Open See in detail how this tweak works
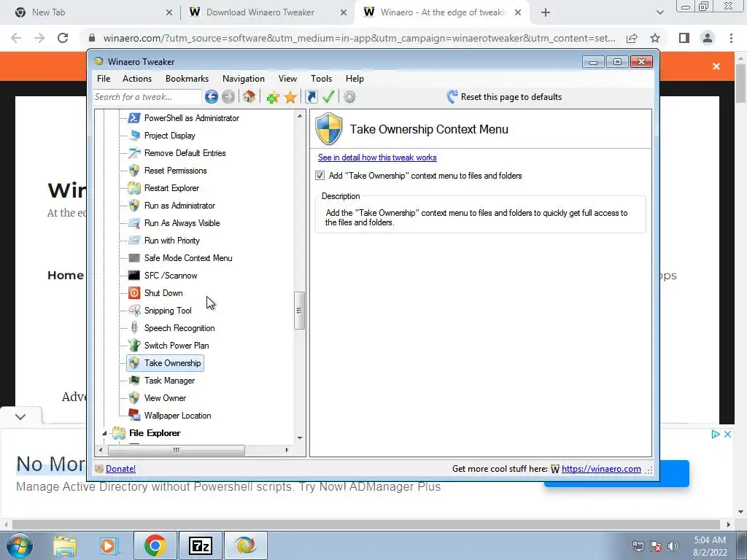This screenshot has width=747, height=560. (x=377, y=157)
